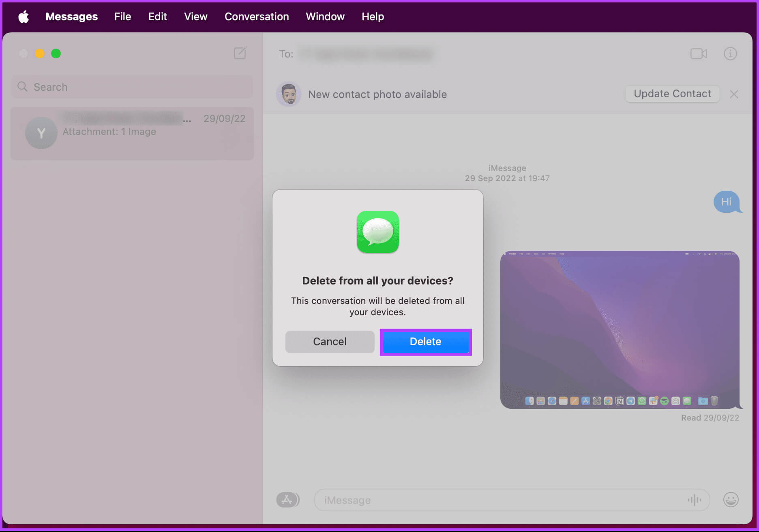Click the iMessage text field
This screenshot has width=759, height=532.
pyautogui.click(x=512, y=500)
